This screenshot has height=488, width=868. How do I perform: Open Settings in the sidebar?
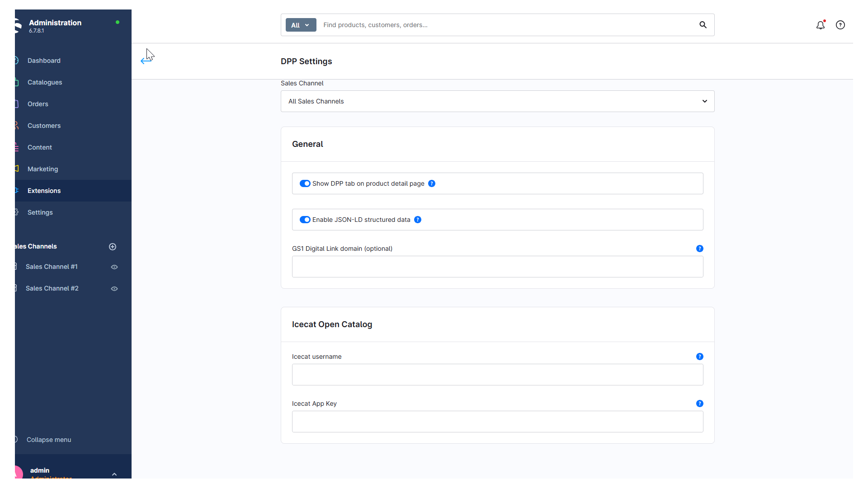[73, 212]
